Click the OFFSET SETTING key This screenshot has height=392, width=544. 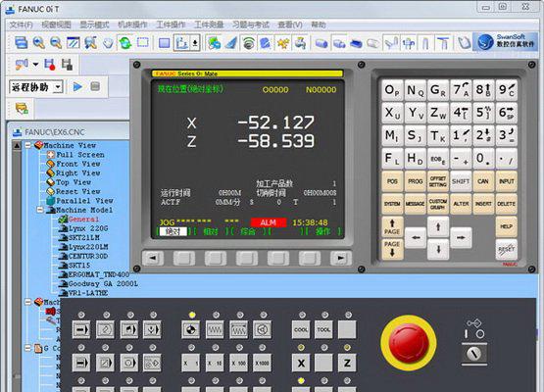pos(438,181)
